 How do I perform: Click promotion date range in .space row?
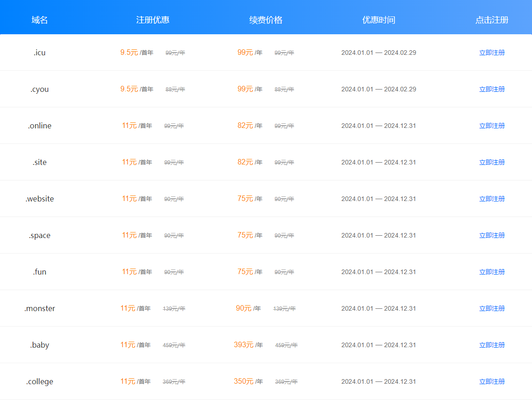pyautogui.click(x=378, y=235)
